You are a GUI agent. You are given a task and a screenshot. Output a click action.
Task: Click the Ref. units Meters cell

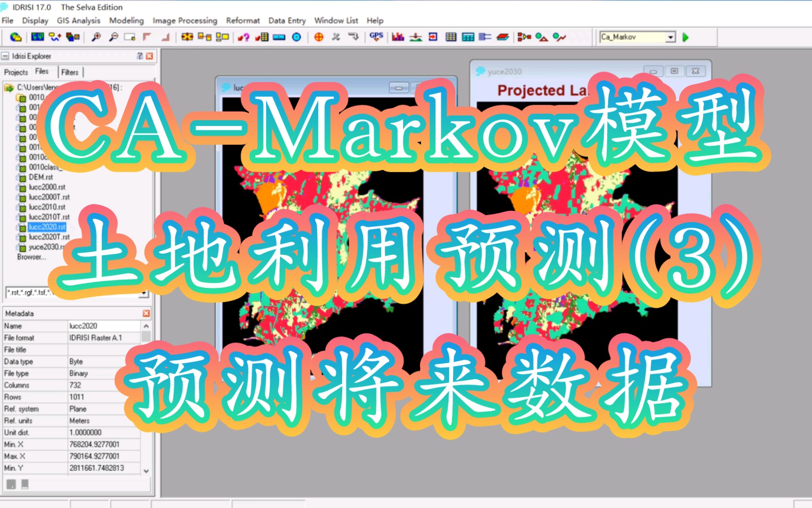(x=104, y=421)
